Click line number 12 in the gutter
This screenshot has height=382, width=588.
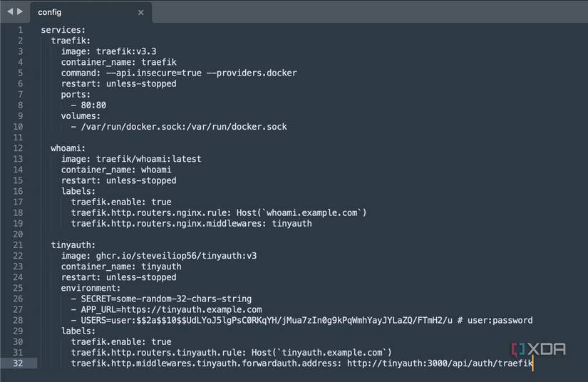coord(17,148)
